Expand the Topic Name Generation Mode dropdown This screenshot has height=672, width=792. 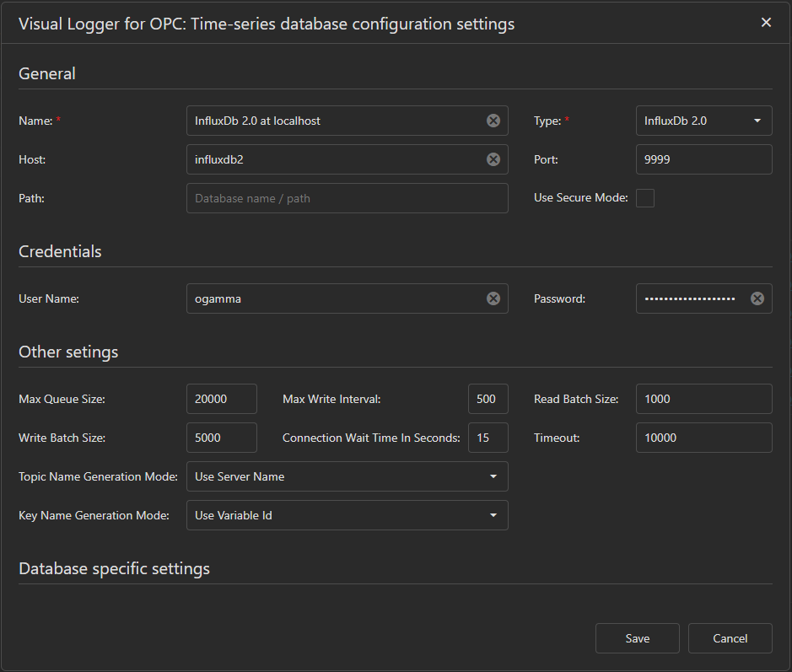click(347, 476)
